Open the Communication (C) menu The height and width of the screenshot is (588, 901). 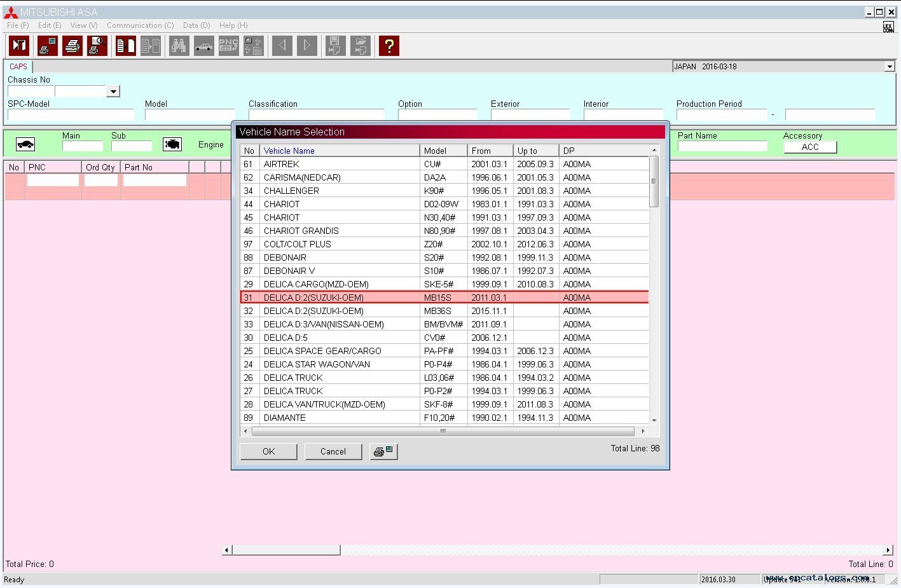pyautogui.click(x=141, y=25)
